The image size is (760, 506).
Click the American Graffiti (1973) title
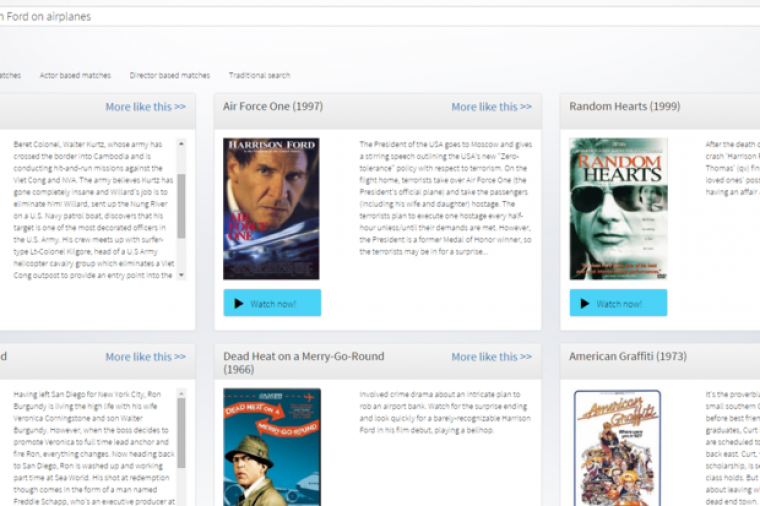click(628, 356)
